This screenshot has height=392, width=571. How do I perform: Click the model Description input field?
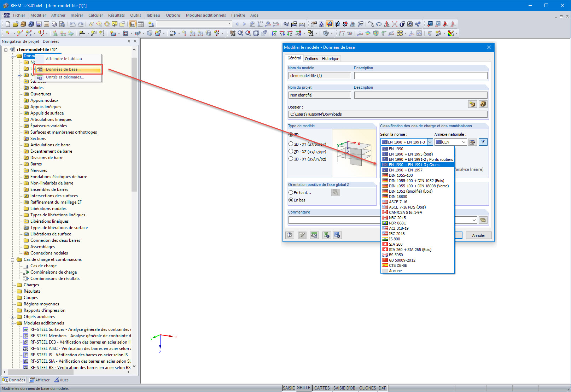421,76
